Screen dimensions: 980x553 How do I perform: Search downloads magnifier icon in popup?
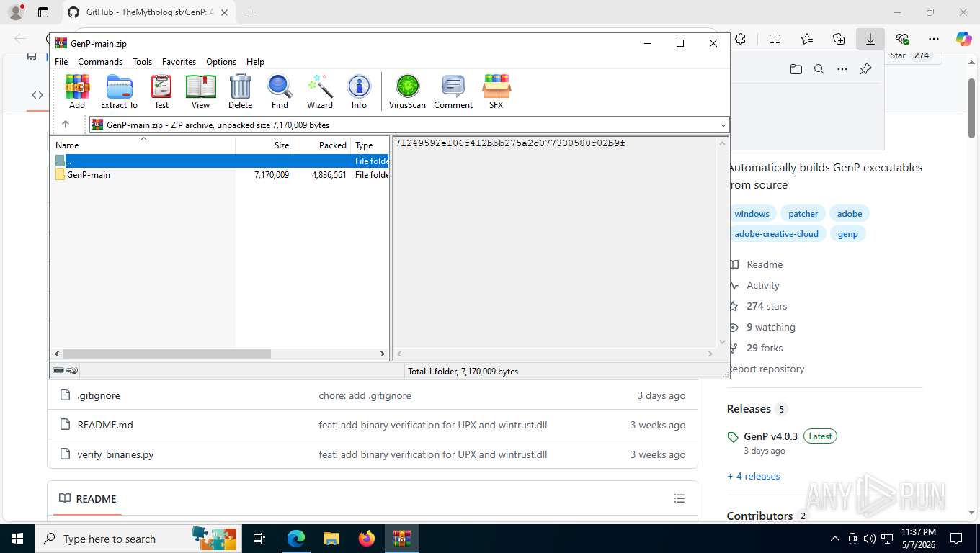[819, 69]
